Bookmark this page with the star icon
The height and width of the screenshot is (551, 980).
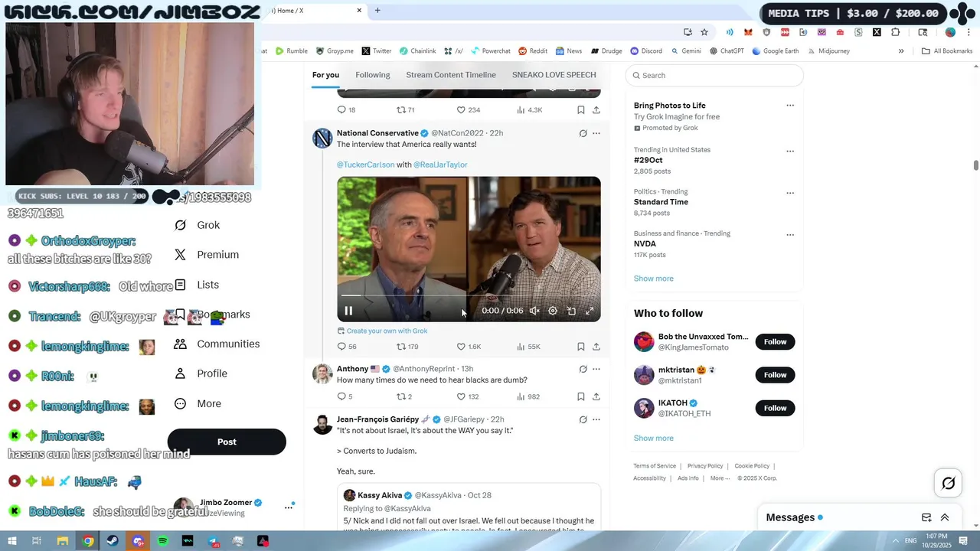(704, 32)
